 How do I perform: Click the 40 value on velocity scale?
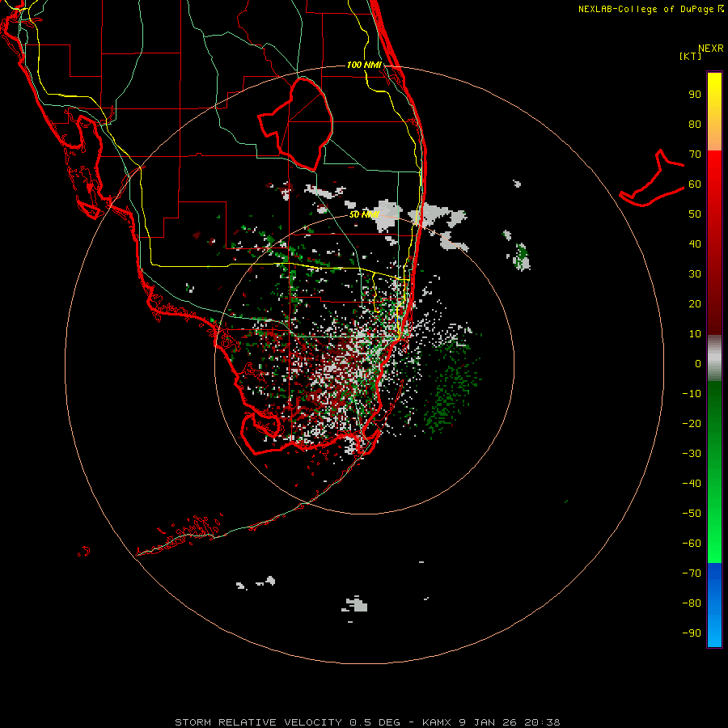pyautogui.click(x=695, y=243)
